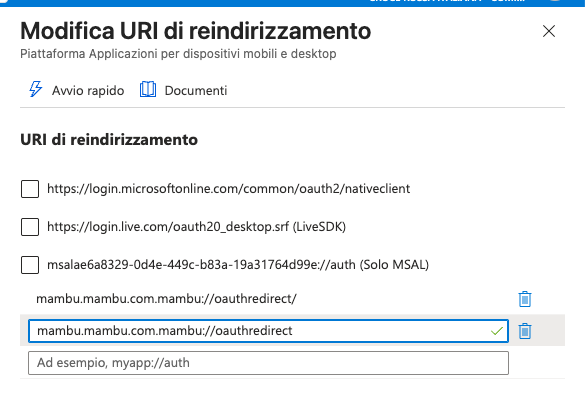Viewport: 585px width, 395px height.
Task: Click the green validation checkmark in URI field
Action: click(x=497, y=331)
